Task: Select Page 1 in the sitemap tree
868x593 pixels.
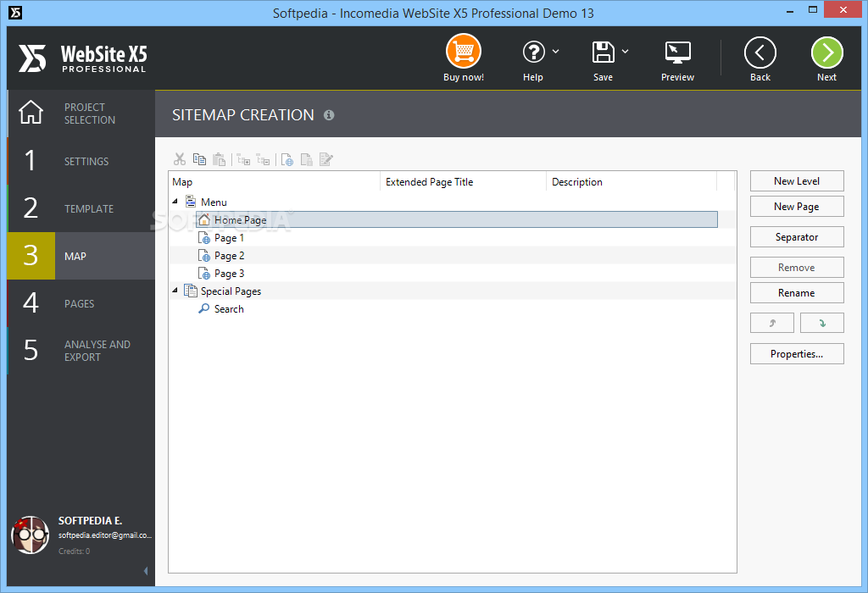Action: (229, 238)
